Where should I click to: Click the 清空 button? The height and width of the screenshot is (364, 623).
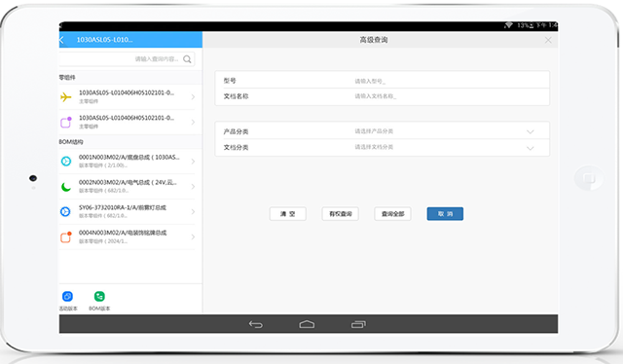288,214
